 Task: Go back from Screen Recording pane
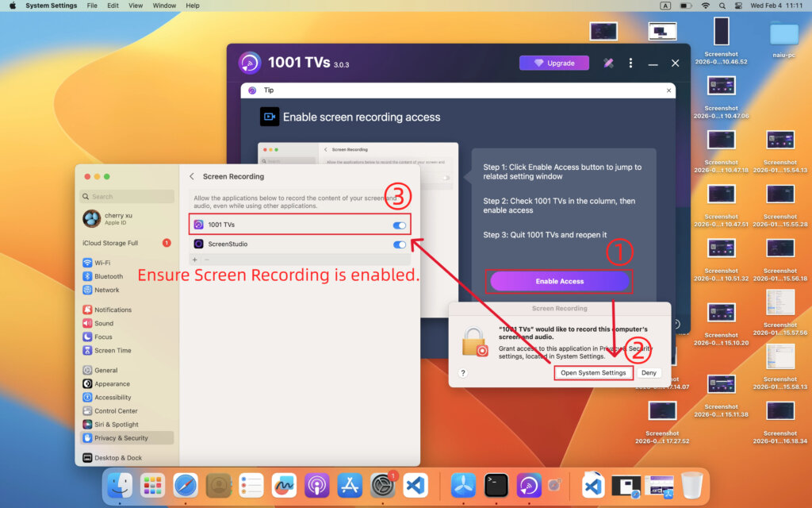coord(192,176)
